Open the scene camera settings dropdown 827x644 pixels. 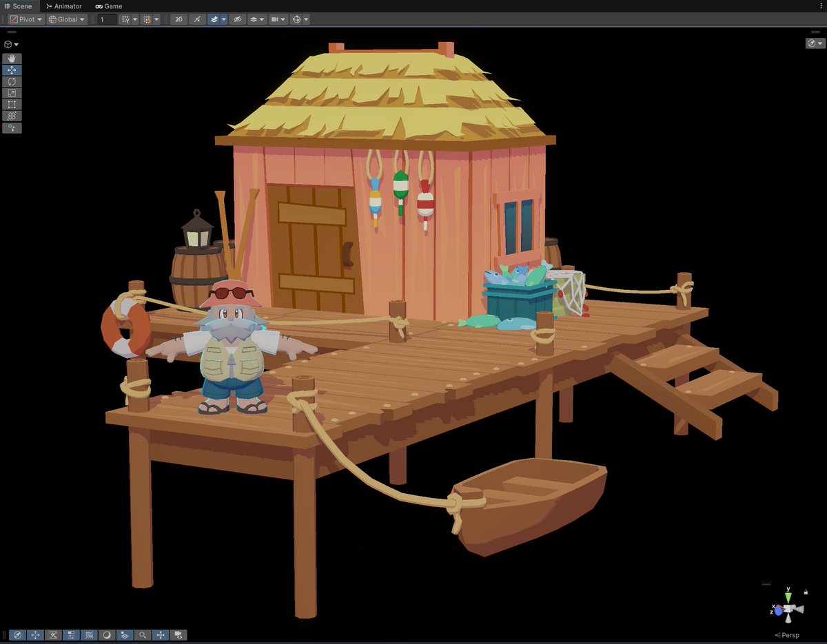pyautogui.click(x=278, y=19)
